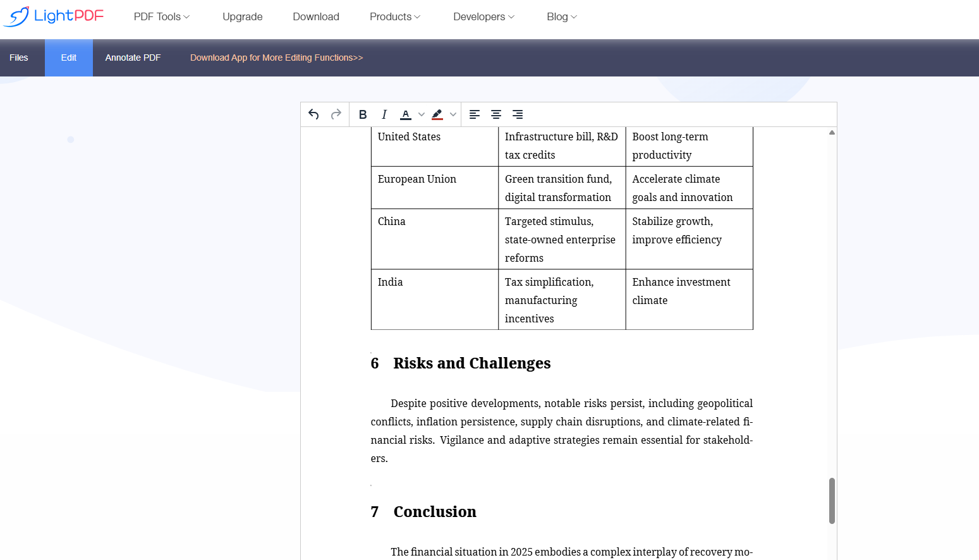Open the Products menu
The height and width of the screenshot is (560, 979).
coord(394,16)
